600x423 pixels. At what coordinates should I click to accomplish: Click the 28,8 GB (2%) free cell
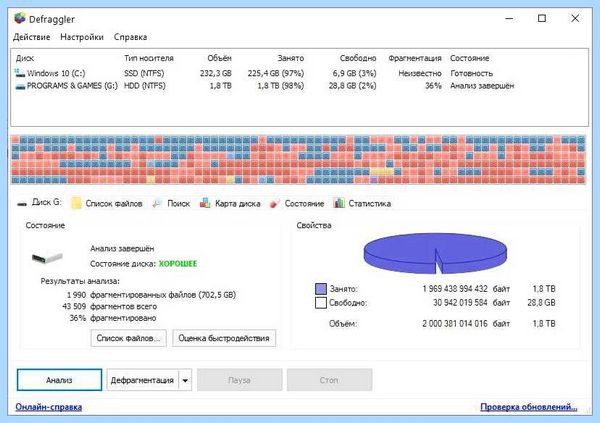point(352,86)
